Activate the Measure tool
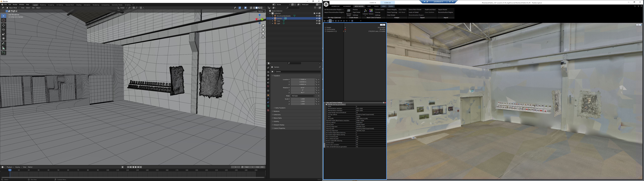 (x=4, y=48)
